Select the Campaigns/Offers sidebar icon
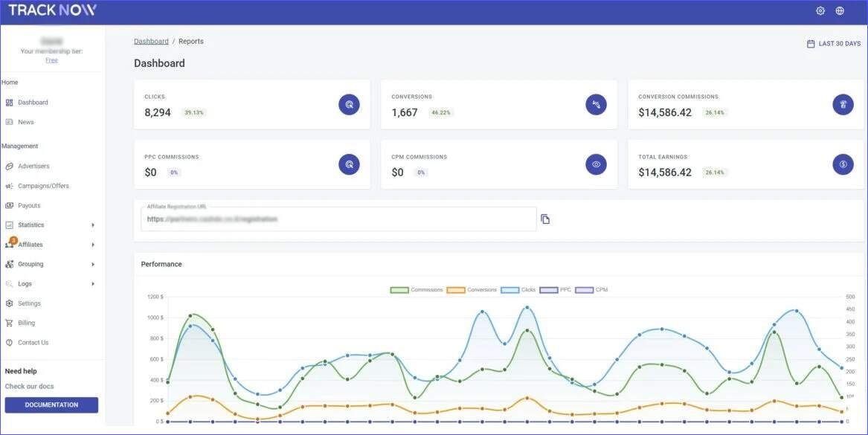This screenshot has height=435, width=868. [x=9, y=185]
